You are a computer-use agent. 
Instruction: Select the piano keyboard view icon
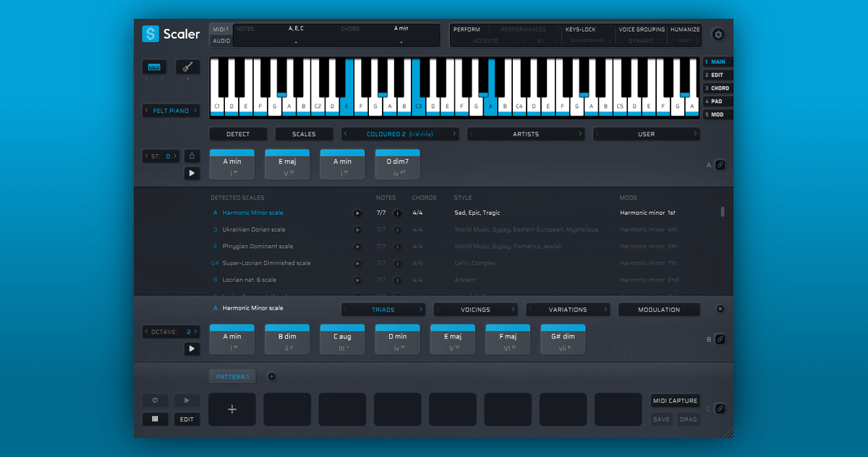click(154, 67)
